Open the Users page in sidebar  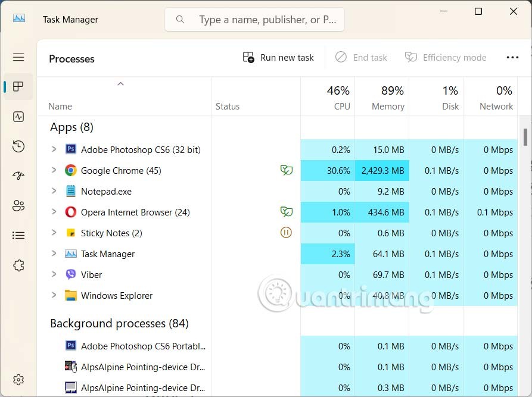pyautogui.click(x=18, y=206)
